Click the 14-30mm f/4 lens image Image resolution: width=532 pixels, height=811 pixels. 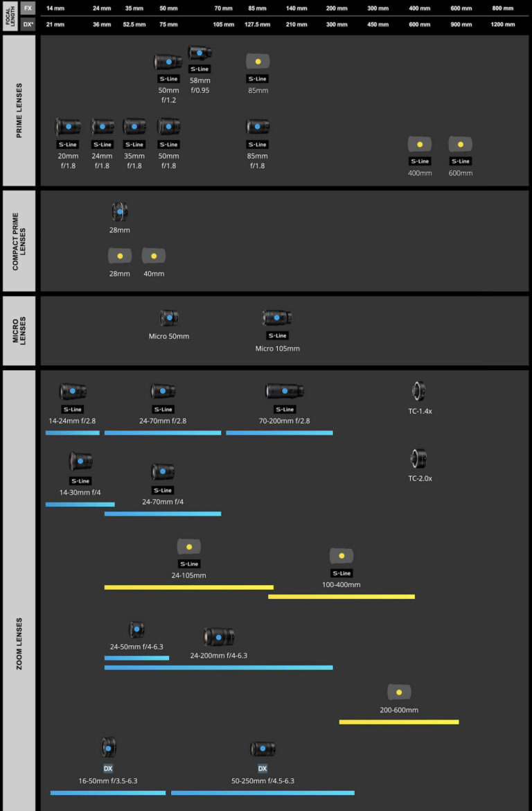pyautogui.click(x=80, y=461)
